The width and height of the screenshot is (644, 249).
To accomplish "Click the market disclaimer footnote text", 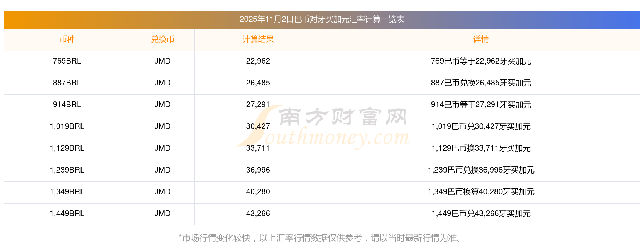I will (x=322, y=238).
